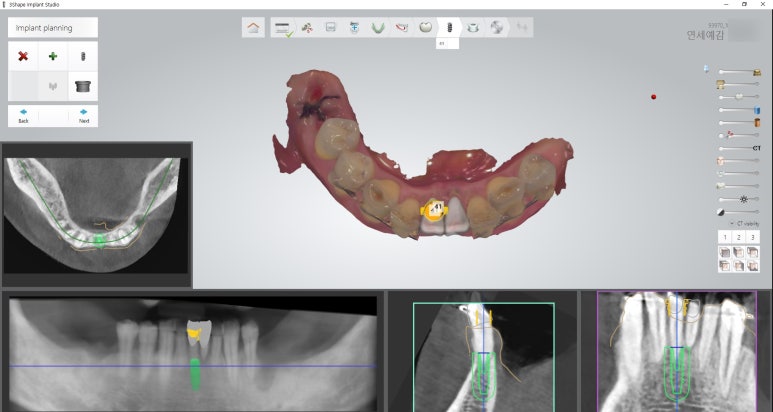
Task: Click the Back navigation button
Action: (x=23, y=116)
